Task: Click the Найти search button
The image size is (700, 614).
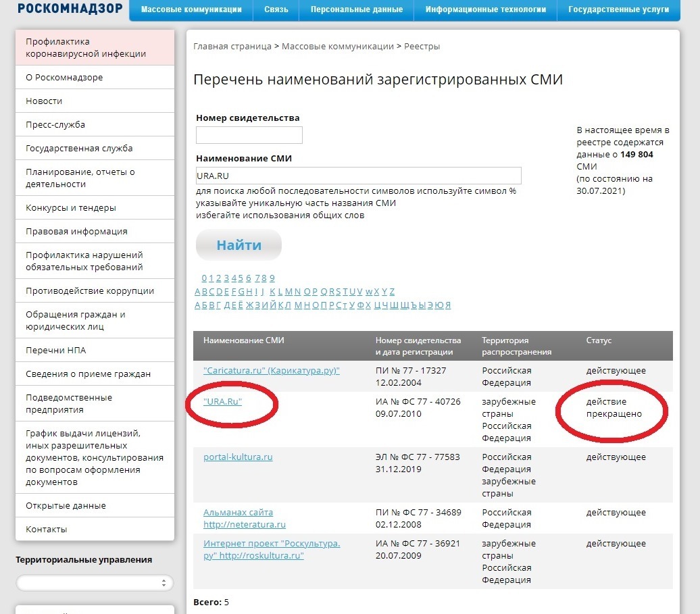Action: point(239,245)
